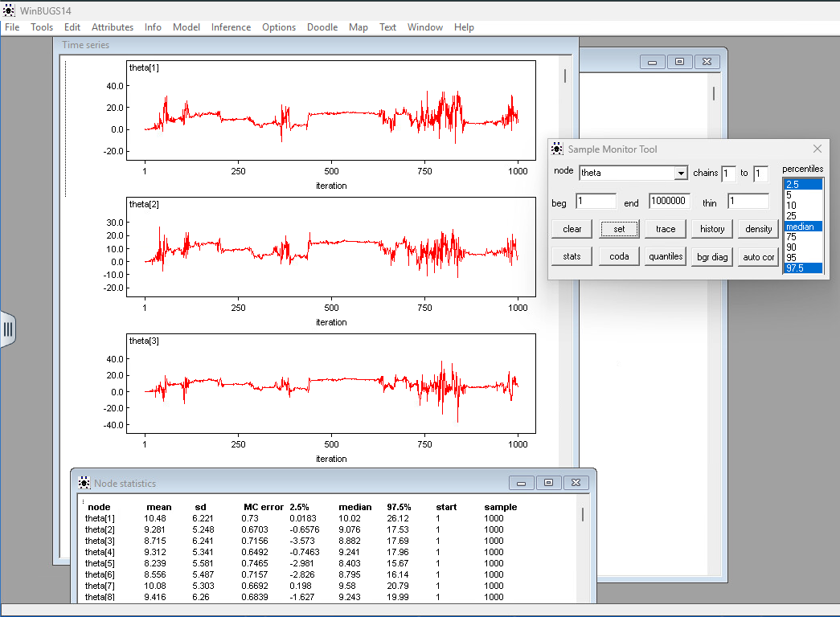
Task: Click the Node statistics window icon
Action: pos(84,483)
